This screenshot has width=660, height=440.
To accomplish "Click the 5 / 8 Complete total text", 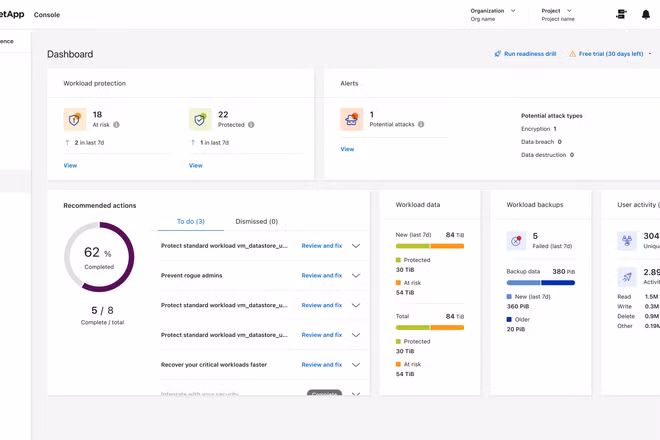I will (102, 315).
